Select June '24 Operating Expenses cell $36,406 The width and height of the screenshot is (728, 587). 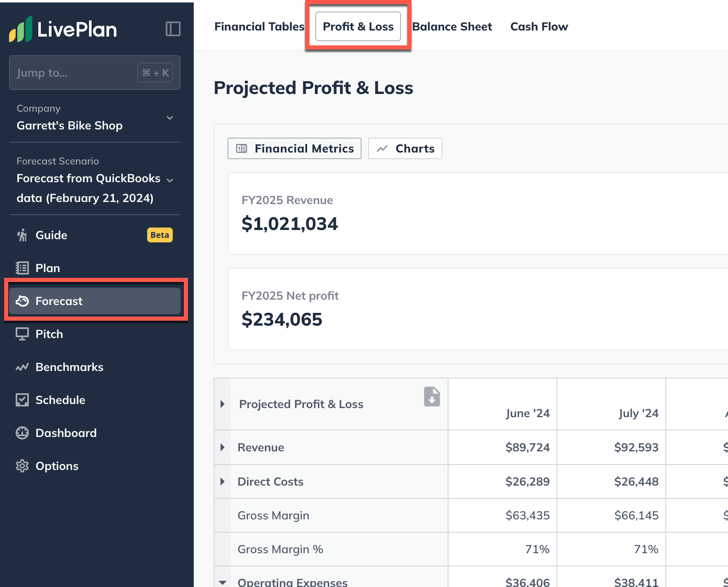point(503,577)
